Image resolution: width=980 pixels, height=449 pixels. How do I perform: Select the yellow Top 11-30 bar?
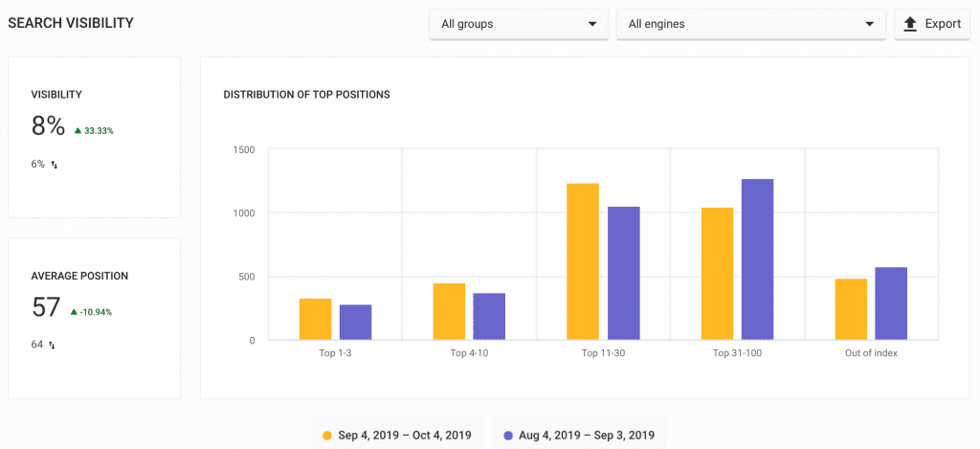(583, 261)
